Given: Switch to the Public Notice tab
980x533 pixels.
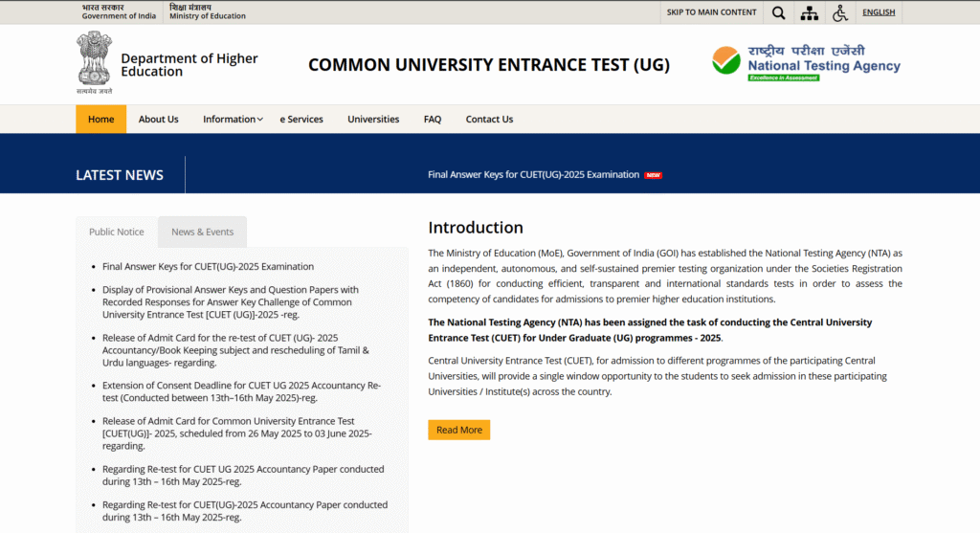Looking at the screenshot, I should [x=116, y=232].
